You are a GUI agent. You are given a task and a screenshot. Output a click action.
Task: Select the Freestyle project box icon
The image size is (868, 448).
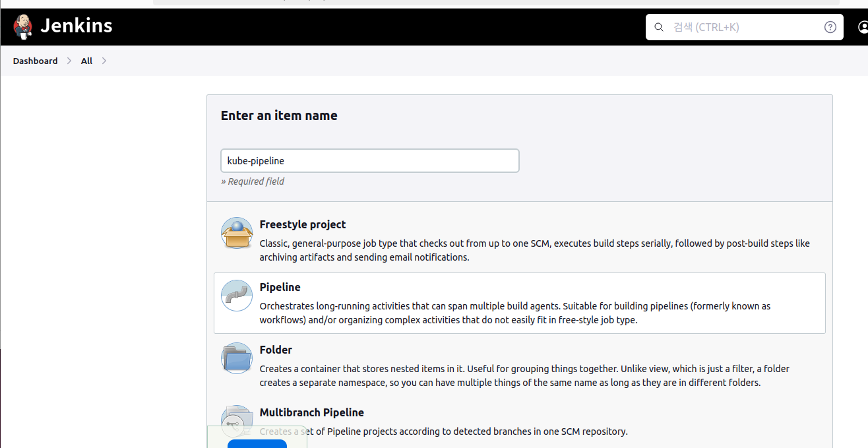pos(237,233)
